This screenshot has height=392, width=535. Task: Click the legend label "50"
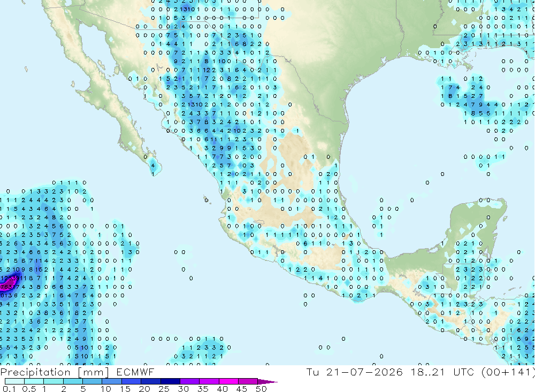[261, 389]
